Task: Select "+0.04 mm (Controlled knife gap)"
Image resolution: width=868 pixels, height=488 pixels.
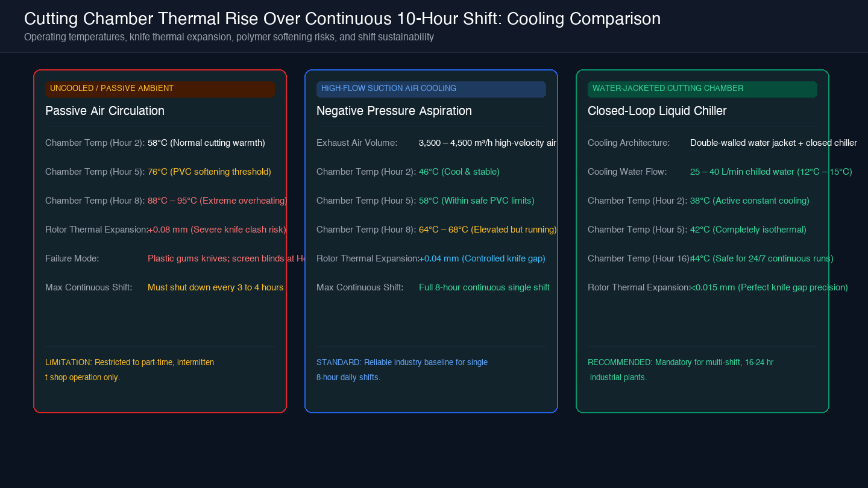Action: [482, 258]
